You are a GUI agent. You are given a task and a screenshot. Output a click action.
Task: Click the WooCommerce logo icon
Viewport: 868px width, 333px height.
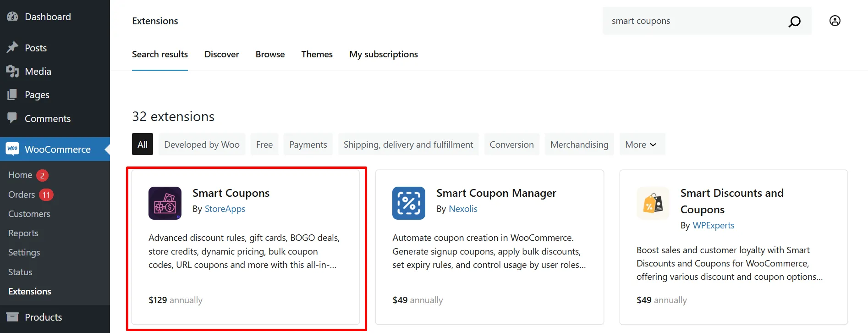(x=12, y=149)
